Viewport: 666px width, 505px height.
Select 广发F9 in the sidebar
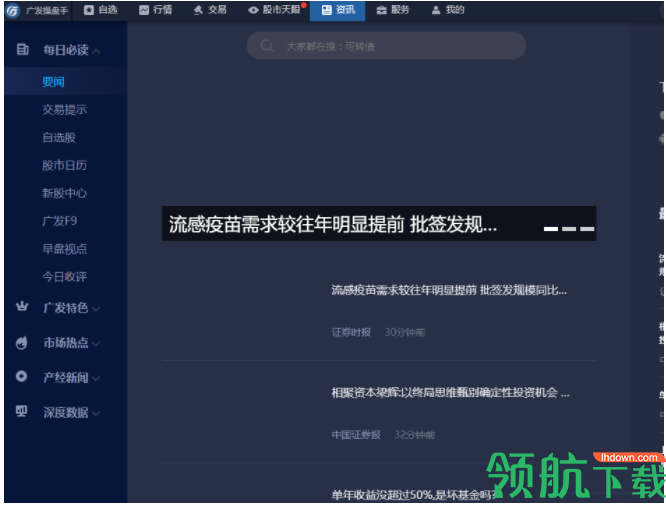59,221
